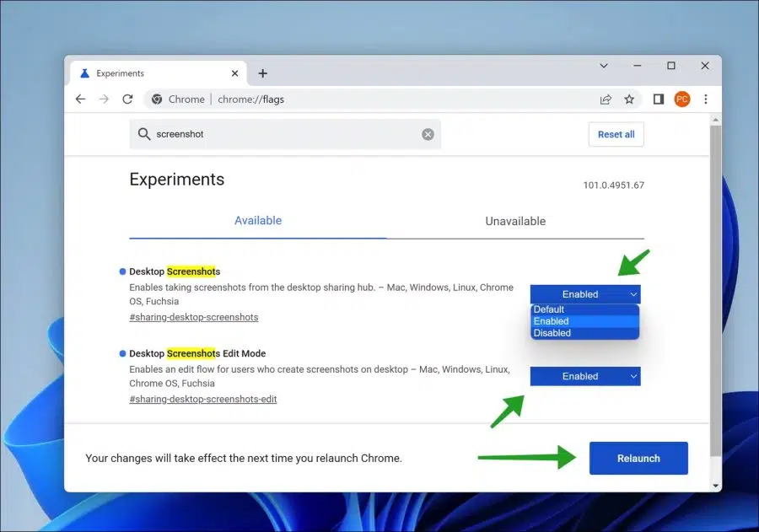Click the Chrome site info icon
This screenshot has height=532, width=759.
click(x=156, y=99)
